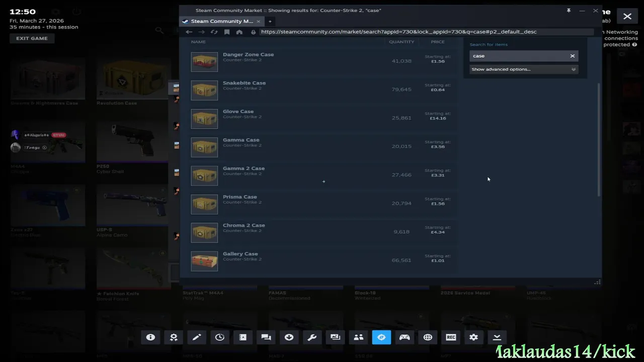Clear the 'case' search field
The image size is (644, 362).
point(573,56)
